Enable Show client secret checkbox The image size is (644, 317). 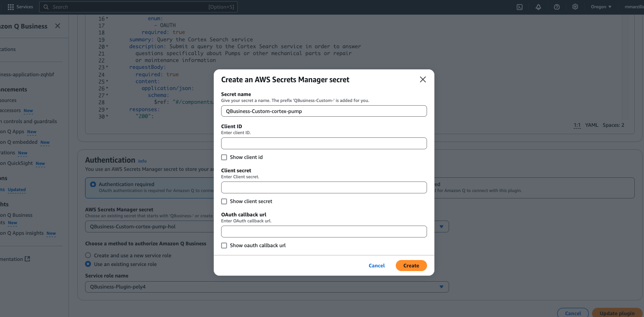224,201
